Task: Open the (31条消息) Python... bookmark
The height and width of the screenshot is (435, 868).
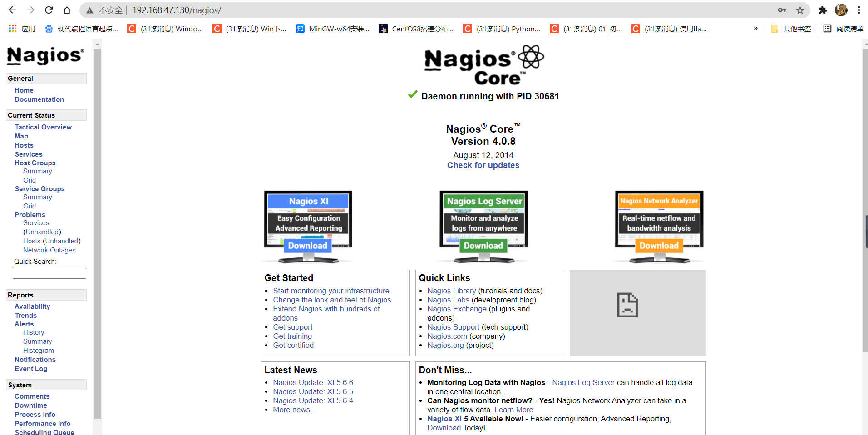Action: click(x=502, y=29)
